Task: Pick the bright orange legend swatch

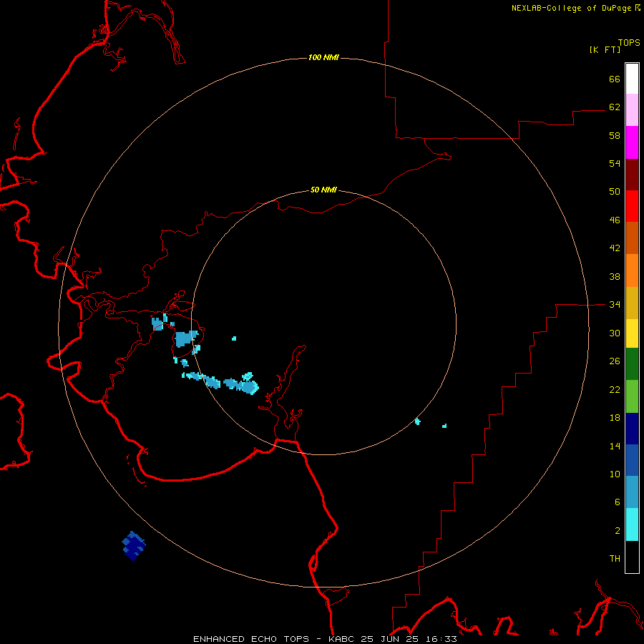Action: (x=632, y=270)
